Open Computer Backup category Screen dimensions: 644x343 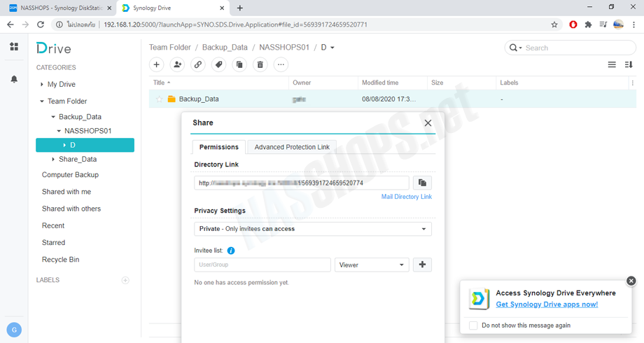pyautogui.click(x=70, y=174)
